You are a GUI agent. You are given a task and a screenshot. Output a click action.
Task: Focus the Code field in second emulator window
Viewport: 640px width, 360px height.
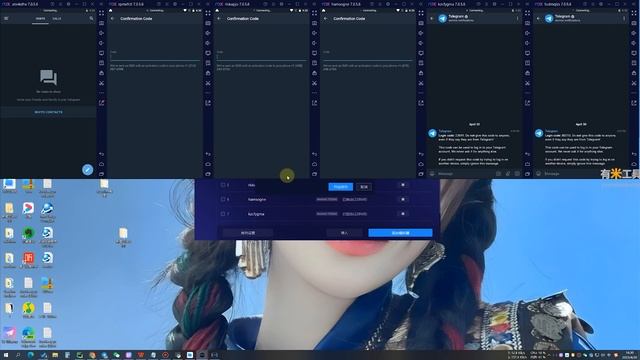pyautogui.click(x=155, y=57)
